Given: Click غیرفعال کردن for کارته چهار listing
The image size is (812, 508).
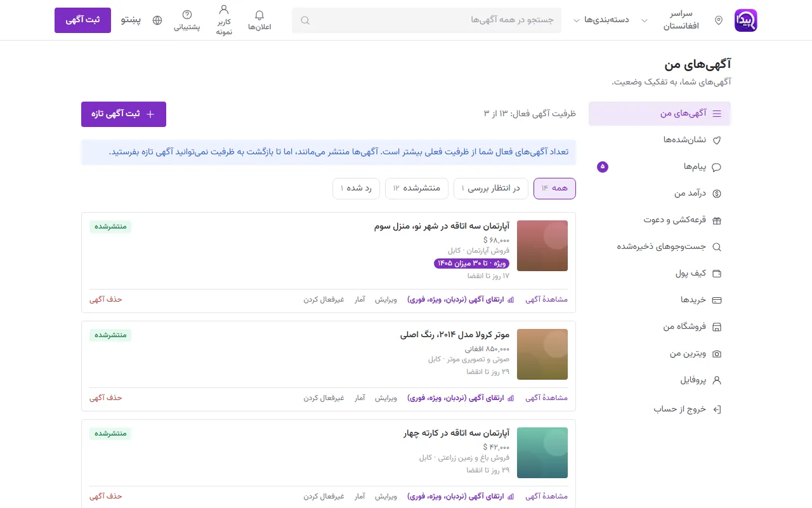Looking at the screenshot, I should click(324, 496).
